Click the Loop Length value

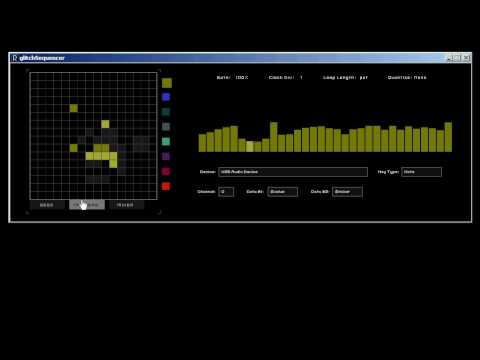363,77
